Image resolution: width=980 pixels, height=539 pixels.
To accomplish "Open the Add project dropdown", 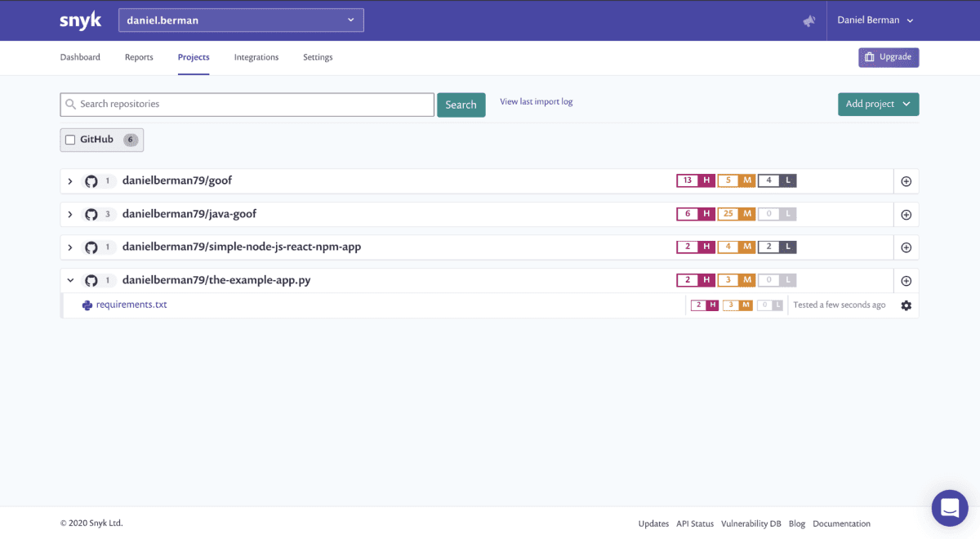I will (x=878, y=105).
